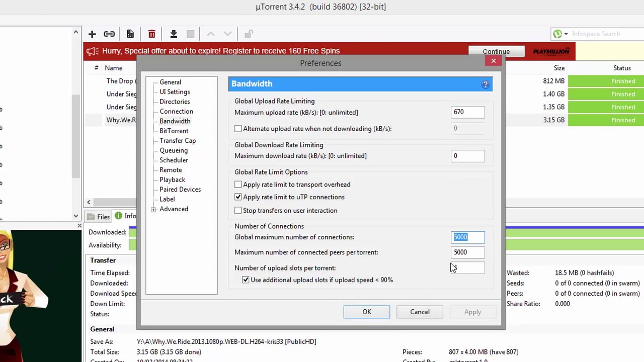Click torrent list horizontal scroll left arrow
Viewport: 644px width, 362px height.
click(x=89, y=202)
